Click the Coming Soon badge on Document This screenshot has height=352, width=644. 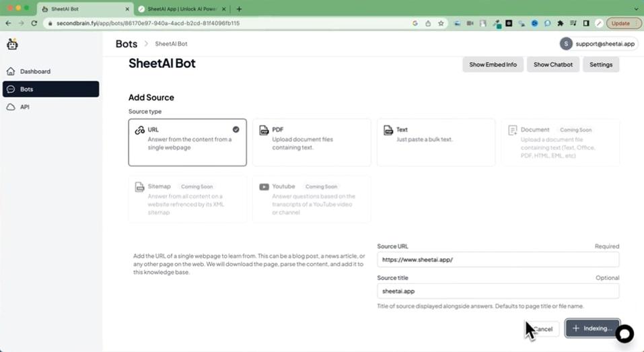pos(576,130)
